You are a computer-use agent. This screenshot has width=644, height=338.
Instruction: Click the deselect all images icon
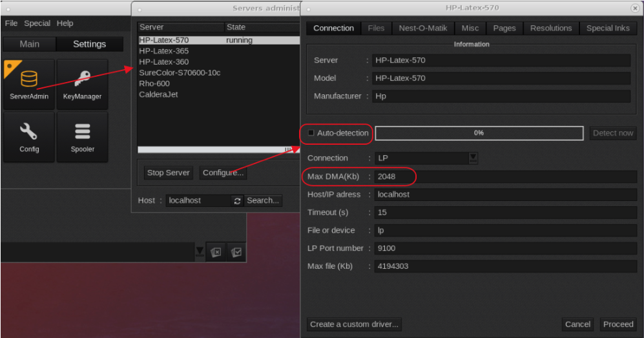pyautogui.click(x=216, y=252)
